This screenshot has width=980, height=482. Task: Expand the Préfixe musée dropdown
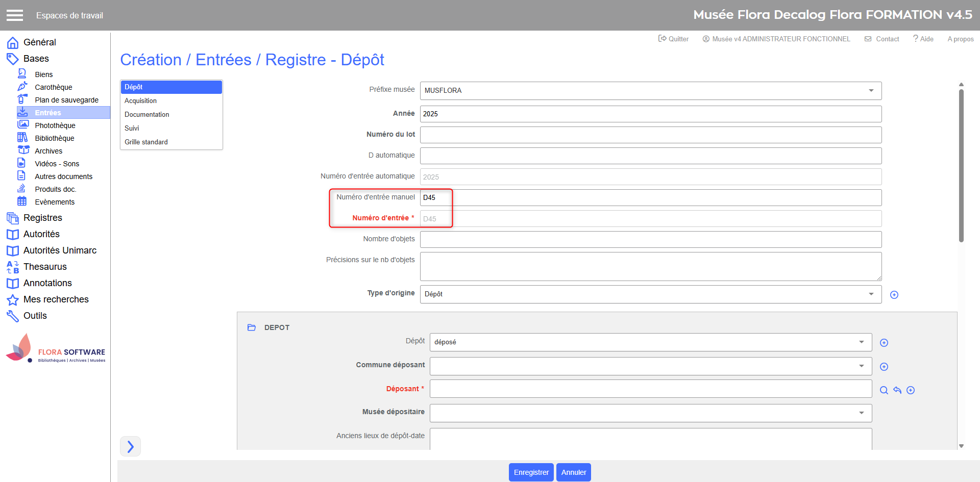871,91
